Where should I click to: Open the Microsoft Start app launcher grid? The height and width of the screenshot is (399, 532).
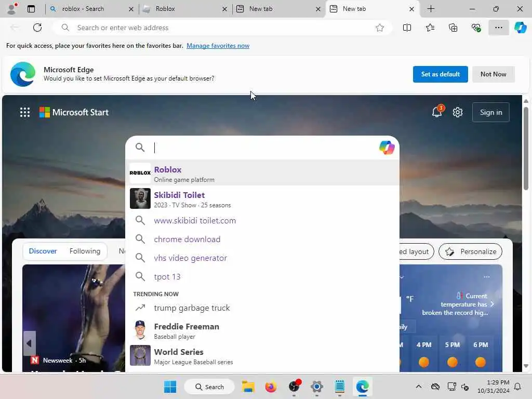point(25,112)
